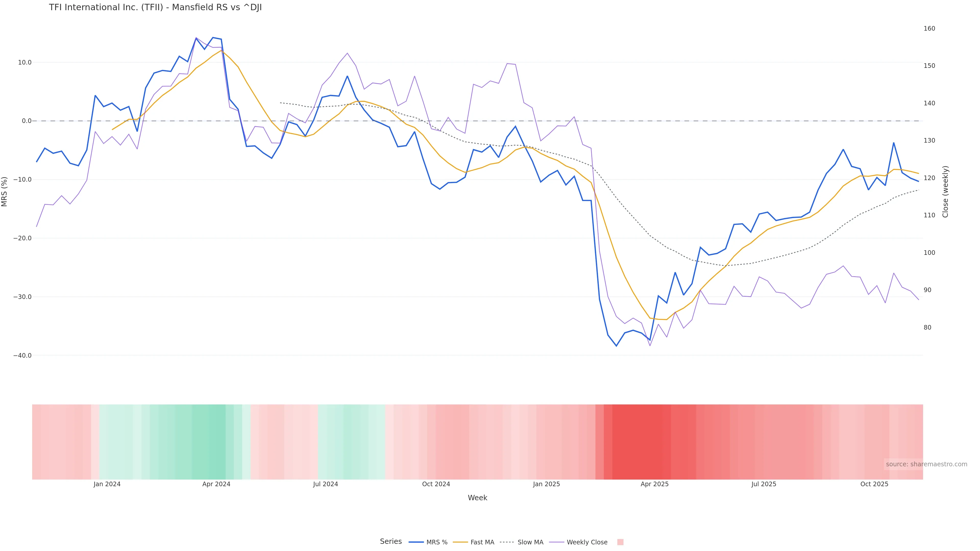Click the 0.0 left axis tick label
This screenshot has width=980, height=551.
coord(27,121)
